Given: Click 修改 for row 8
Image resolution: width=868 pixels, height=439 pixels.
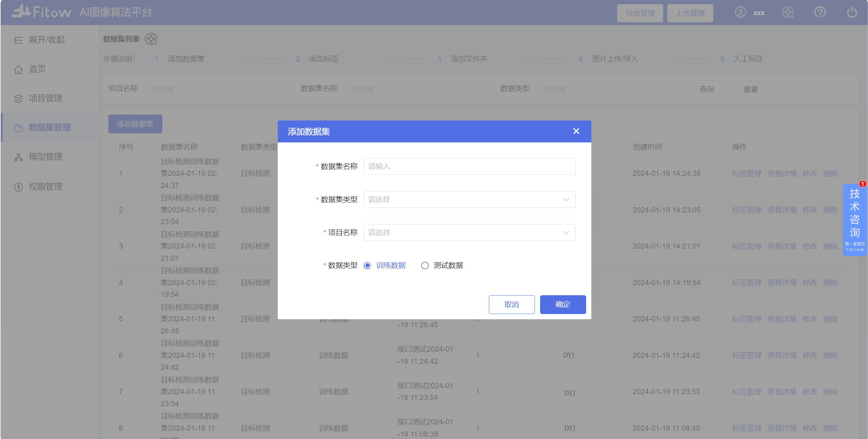Looking at the screenshot, I should click(810, 428).
